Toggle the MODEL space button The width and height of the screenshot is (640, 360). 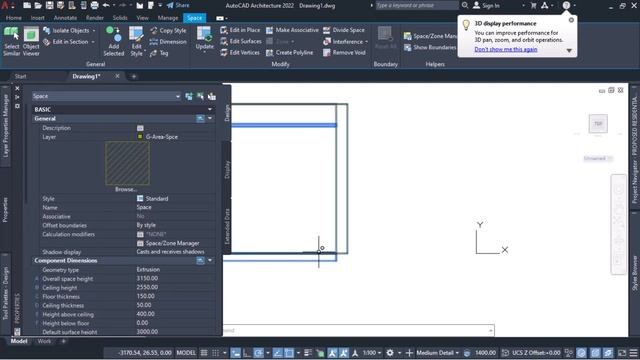[x=186, y=353]
